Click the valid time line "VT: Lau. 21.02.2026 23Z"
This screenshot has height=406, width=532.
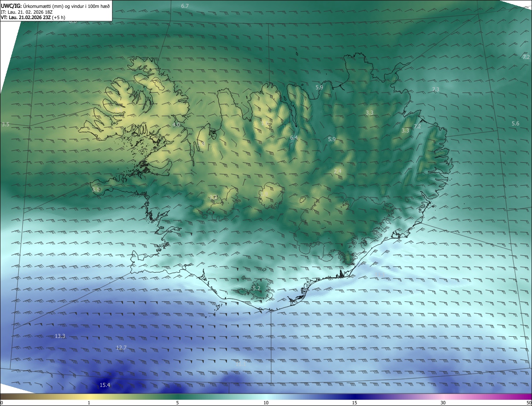click(26, 17)
